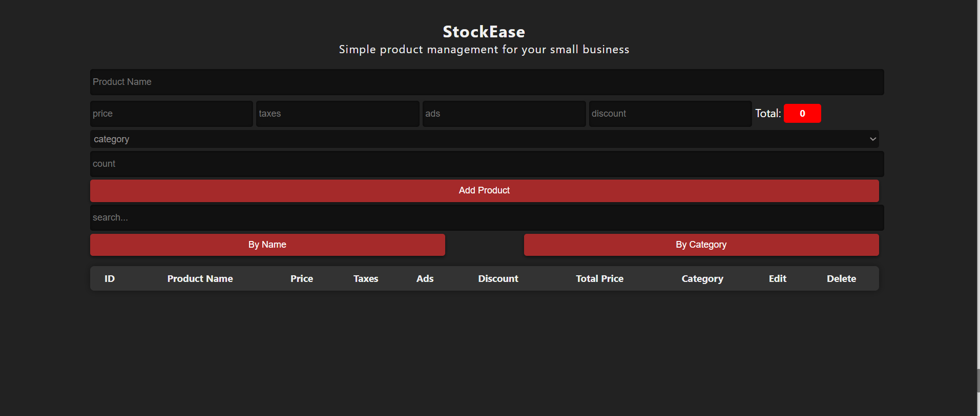
Task: Focus the ads input field
Action: 504,113
